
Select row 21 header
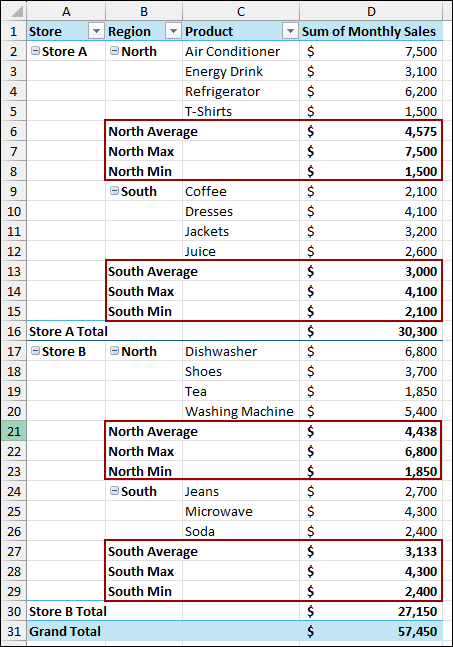tap(14, 432)
